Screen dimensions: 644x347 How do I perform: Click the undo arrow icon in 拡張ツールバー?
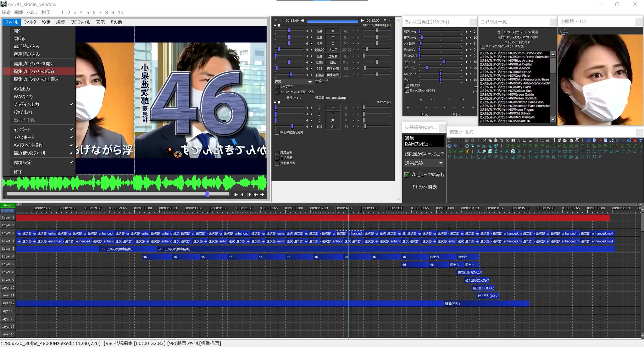502,140
